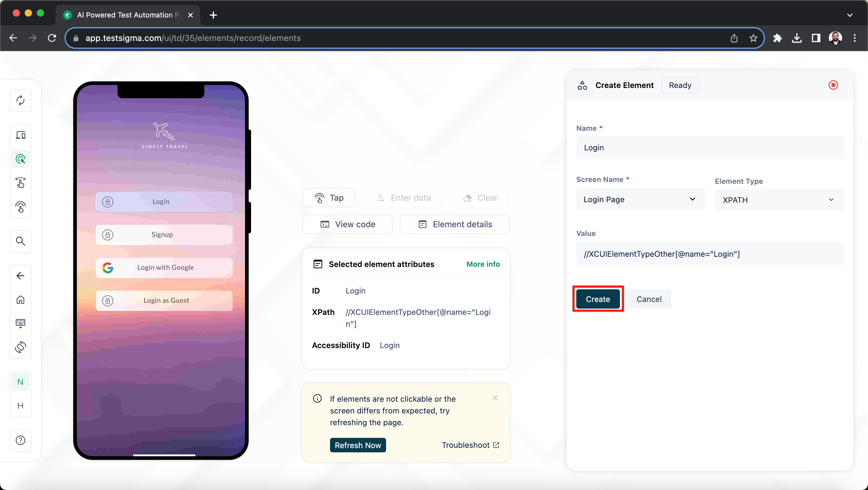Click the Enter data icon
Viewport: 868px width, 490px height.
[380, 197]
